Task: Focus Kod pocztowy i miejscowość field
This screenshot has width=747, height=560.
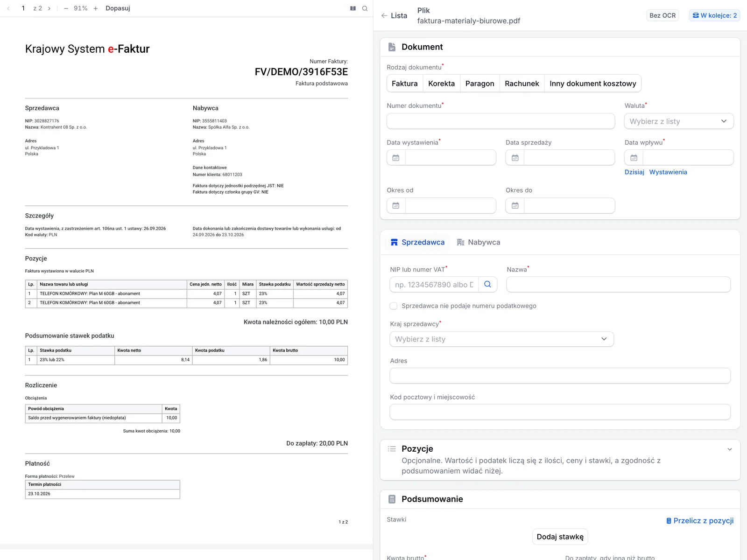Action: coord(560,412)
